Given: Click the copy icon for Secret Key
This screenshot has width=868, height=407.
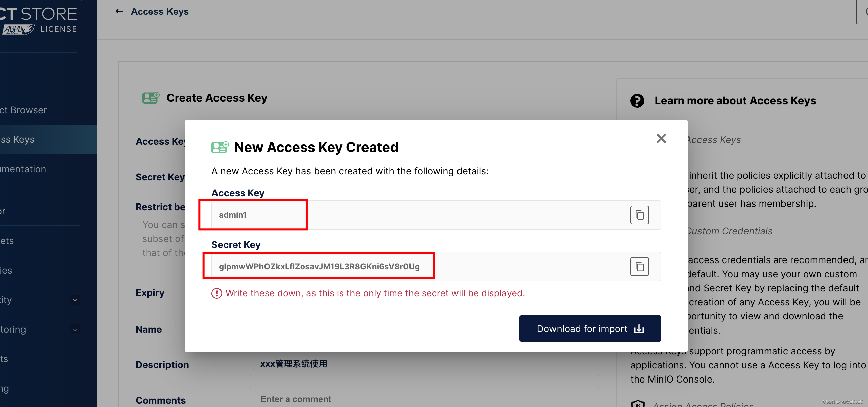Looking at the screenshot, I should point(640,266).
